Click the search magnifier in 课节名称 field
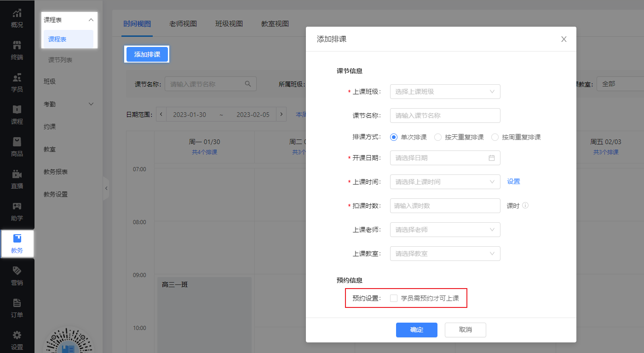This screenshot has width=644, height=353. pyautogui.click(x=247, y=84)
